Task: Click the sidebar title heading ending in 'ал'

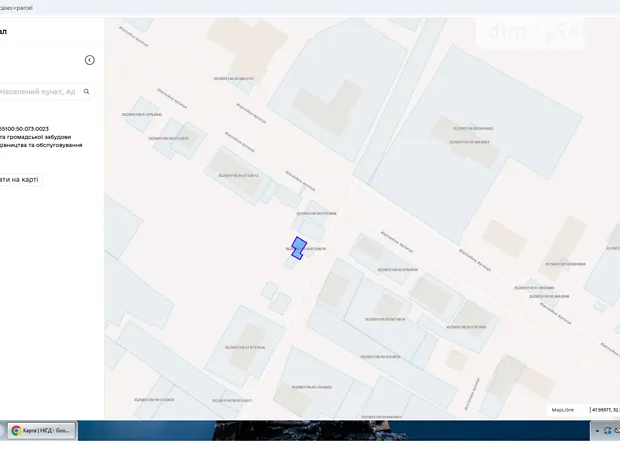Action: [x=4, y=32]
